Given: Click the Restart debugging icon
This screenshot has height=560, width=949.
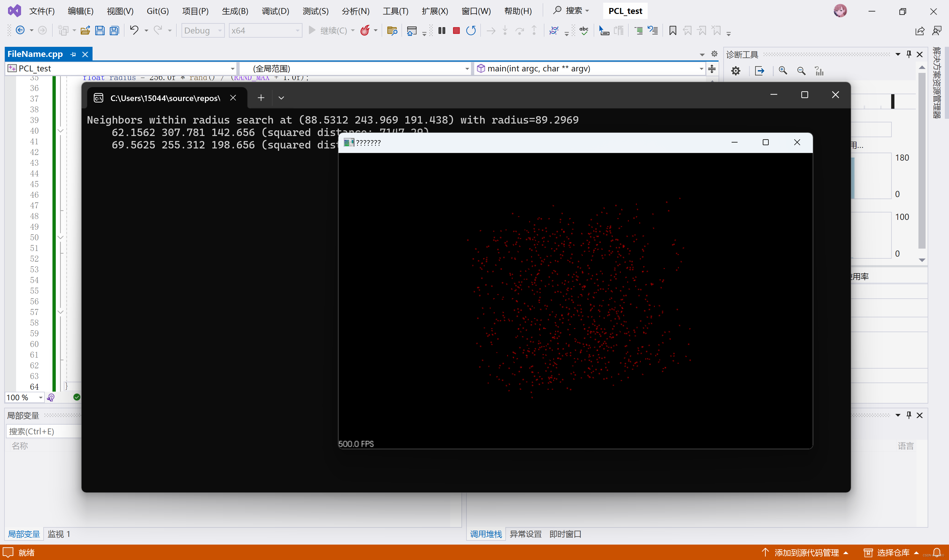Looking at the screenshot, I should coord(471,31).
